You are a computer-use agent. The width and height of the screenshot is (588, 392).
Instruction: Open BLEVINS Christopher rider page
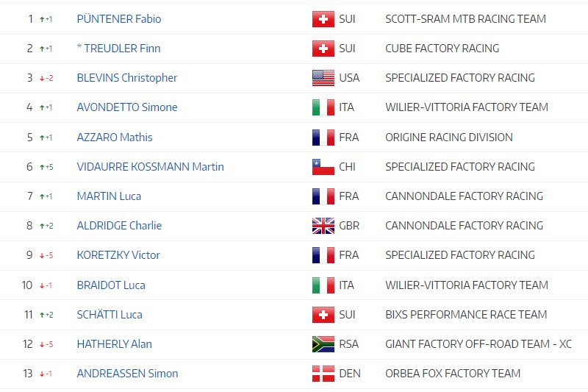pos(127,78)
